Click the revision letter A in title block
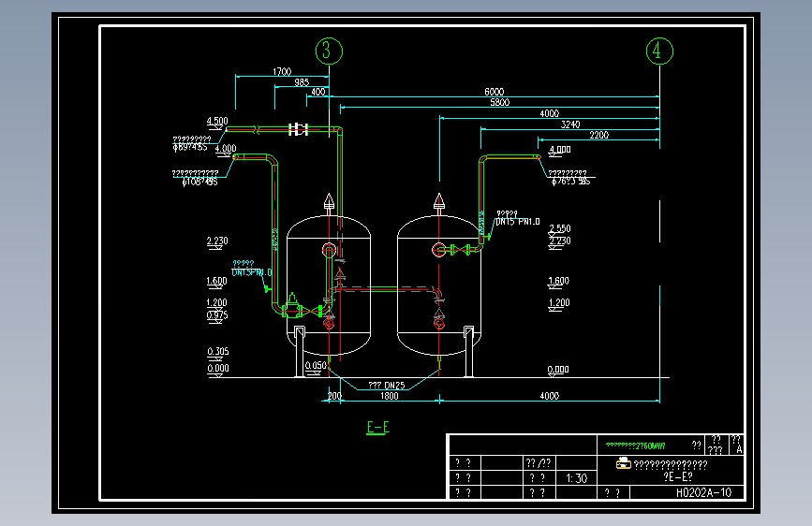Screen dimensions: 812x526 click(x=739, y=450)
